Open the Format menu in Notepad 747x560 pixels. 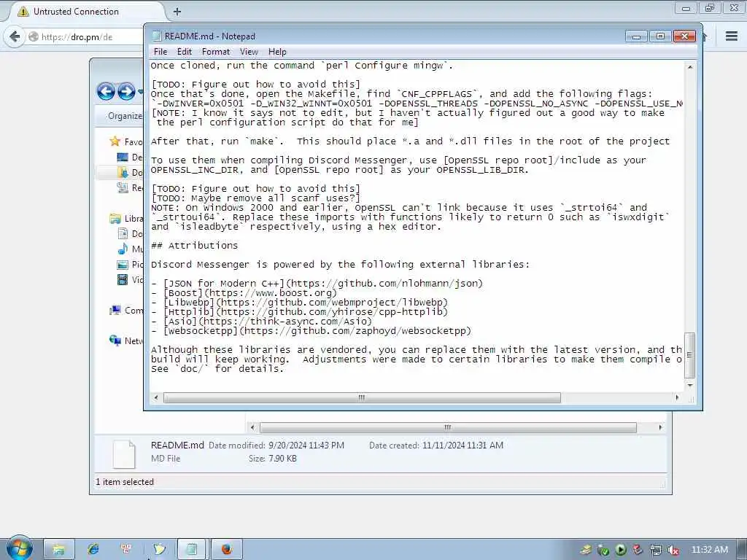pyautogui.click(x=216, y=52)
